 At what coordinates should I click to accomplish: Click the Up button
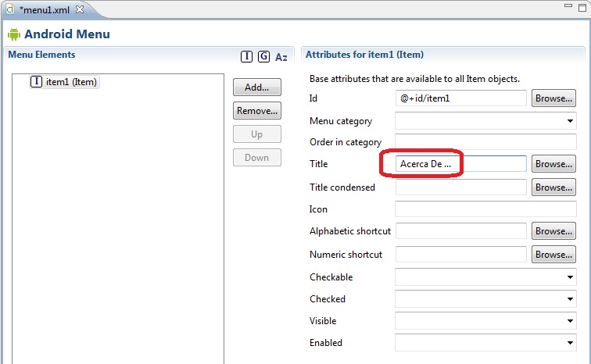click(257, 134)
